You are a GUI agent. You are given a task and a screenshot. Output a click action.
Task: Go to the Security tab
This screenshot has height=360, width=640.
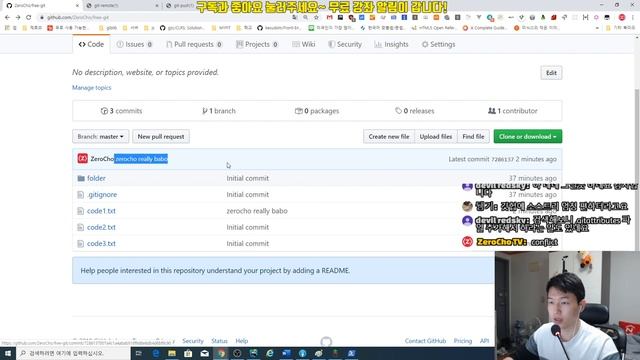click(x=345, y=44)
